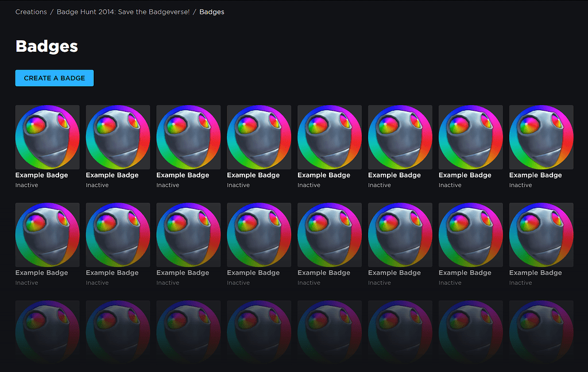Click the CREATE A BADGE button
588x372 pixels.
pyautogui.click(x=54, y=77)
